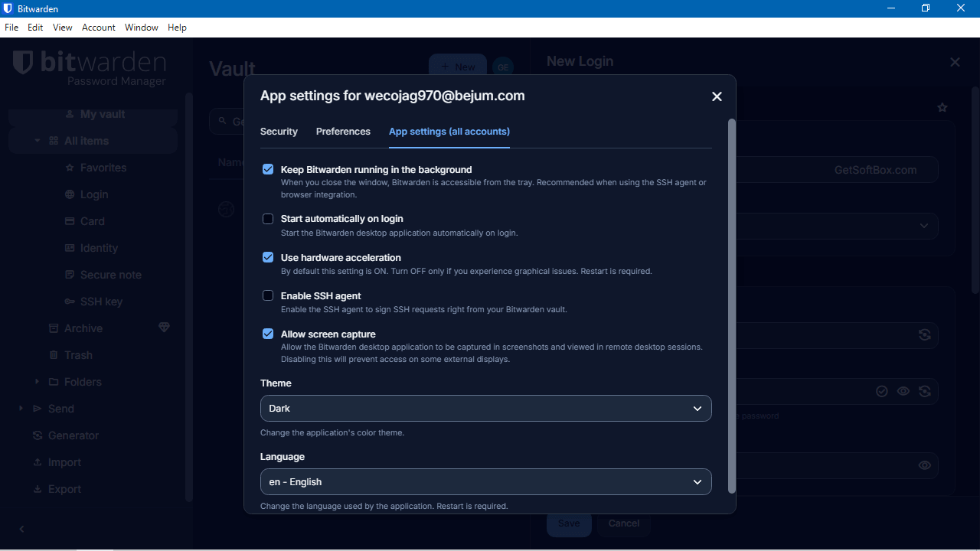Collapse the sidebar with bottom chevron

point(21,529)
